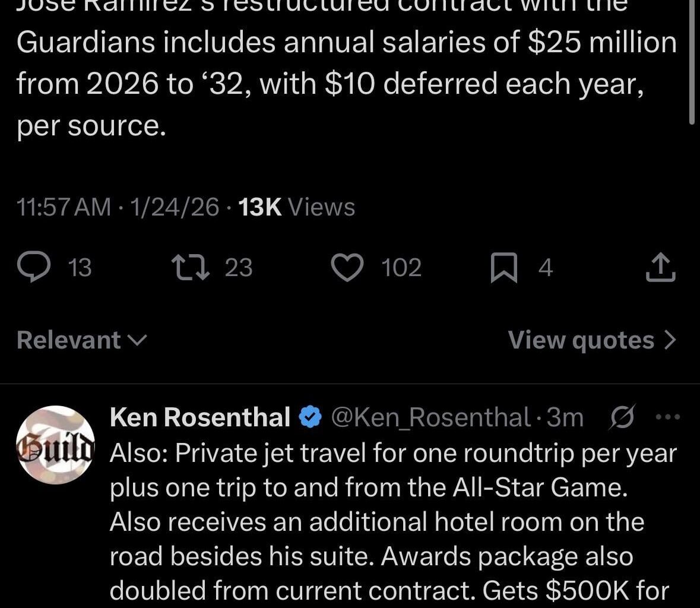Select the reply count showing 13
700x608 pixels.
(x=79, y=267)
